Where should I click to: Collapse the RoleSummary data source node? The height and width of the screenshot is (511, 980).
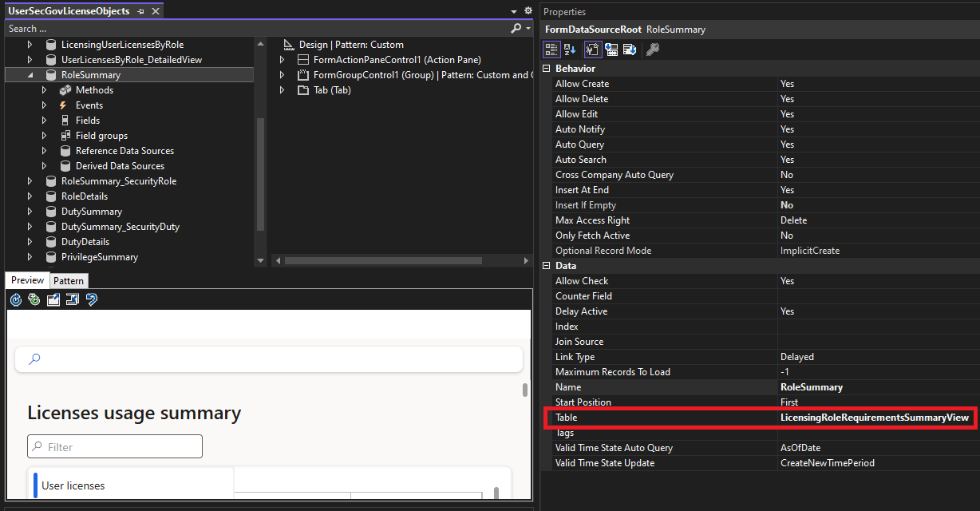(30, 75)
